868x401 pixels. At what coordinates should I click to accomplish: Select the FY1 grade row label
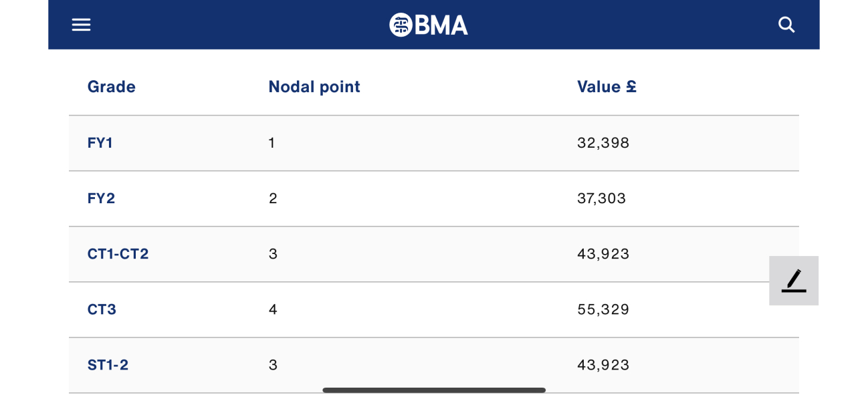point(100,143)
